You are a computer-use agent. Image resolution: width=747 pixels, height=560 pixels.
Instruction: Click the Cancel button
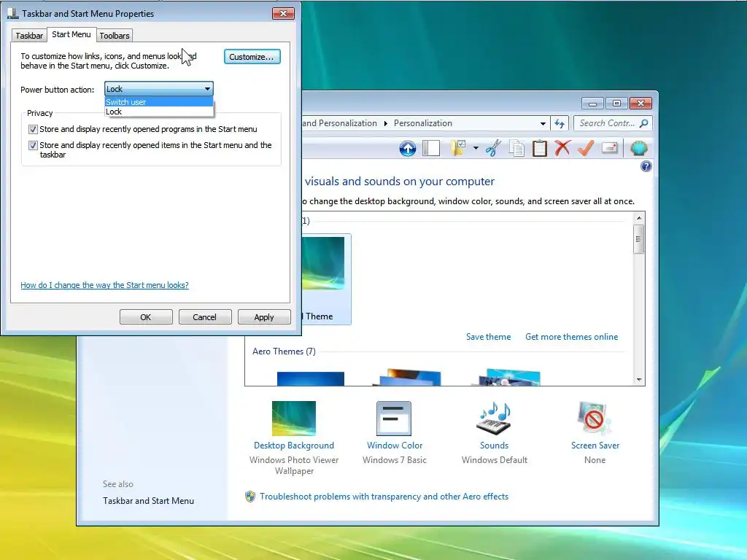205,317
